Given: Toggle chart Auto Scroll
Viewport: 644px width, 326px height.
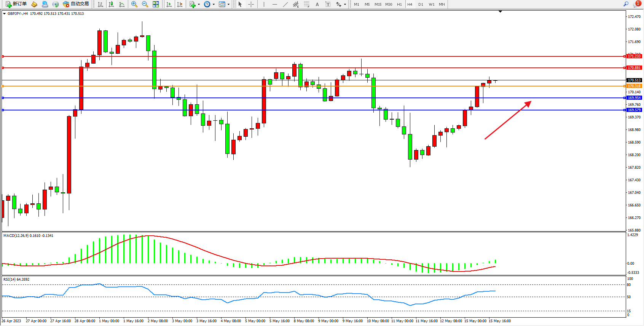Looking at the screenshot, I should click(x=169, y=4).
